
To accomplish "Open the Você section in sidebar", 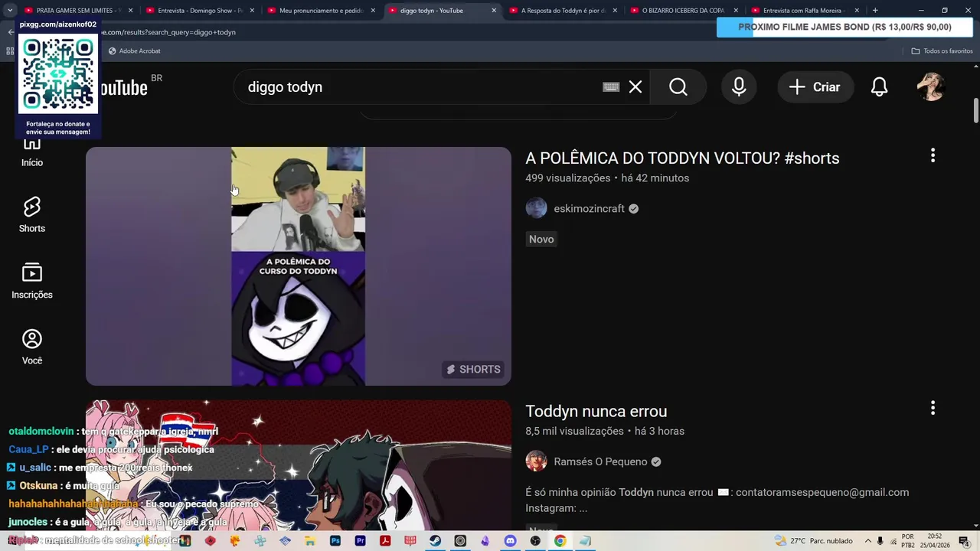I will (x=32, y=347).
